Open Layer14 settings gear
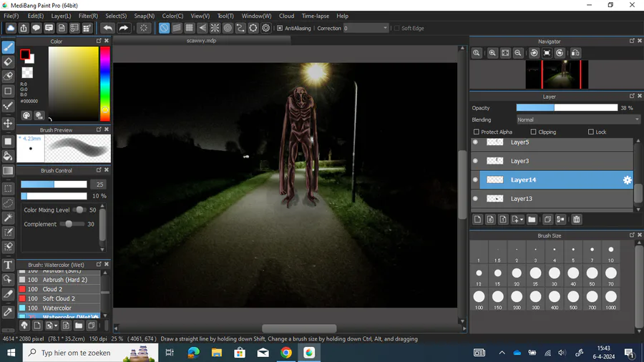This screenshot has height=362, width=644. (x=628, y=180)
